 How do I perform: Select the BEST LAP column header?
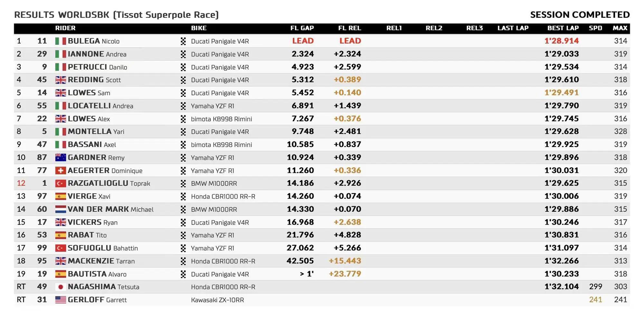coord(563,28)
